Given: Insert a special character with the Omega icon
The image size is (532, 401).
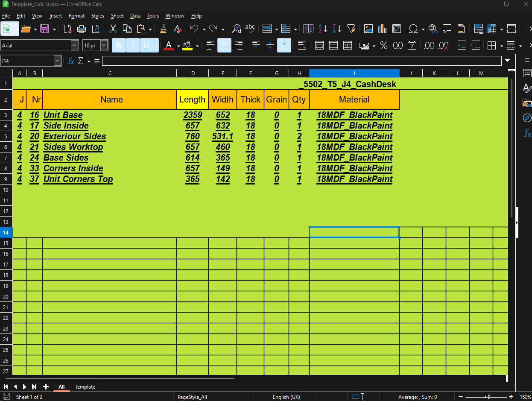Looking at the screenshot, I should pos(413,29).
